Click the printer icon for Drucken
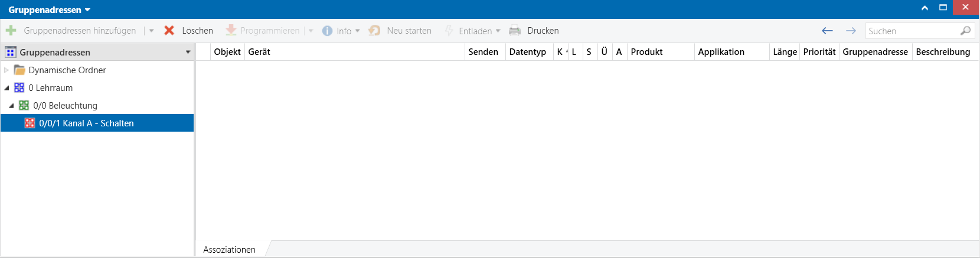The image size is (980, 258). coord(515,31)
